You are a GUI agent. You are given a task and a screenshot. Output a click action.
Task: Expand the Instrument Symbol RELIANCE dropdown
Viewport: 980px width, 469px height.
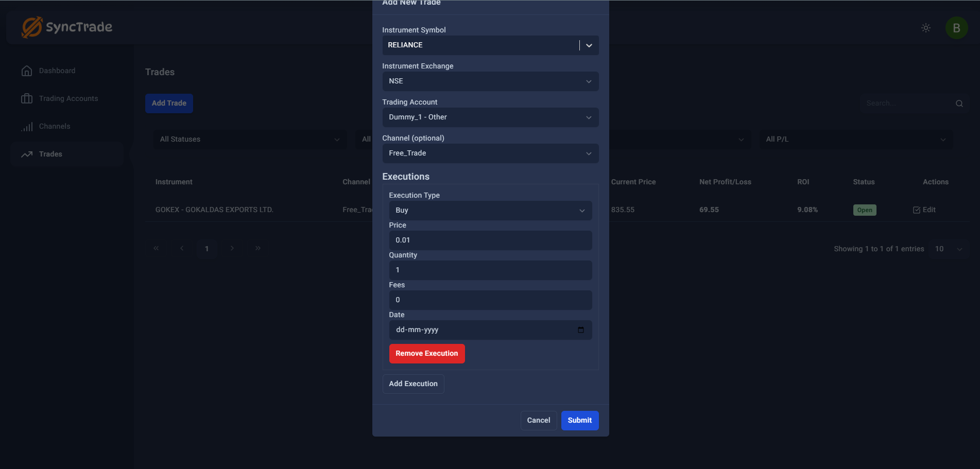point(589,45)
